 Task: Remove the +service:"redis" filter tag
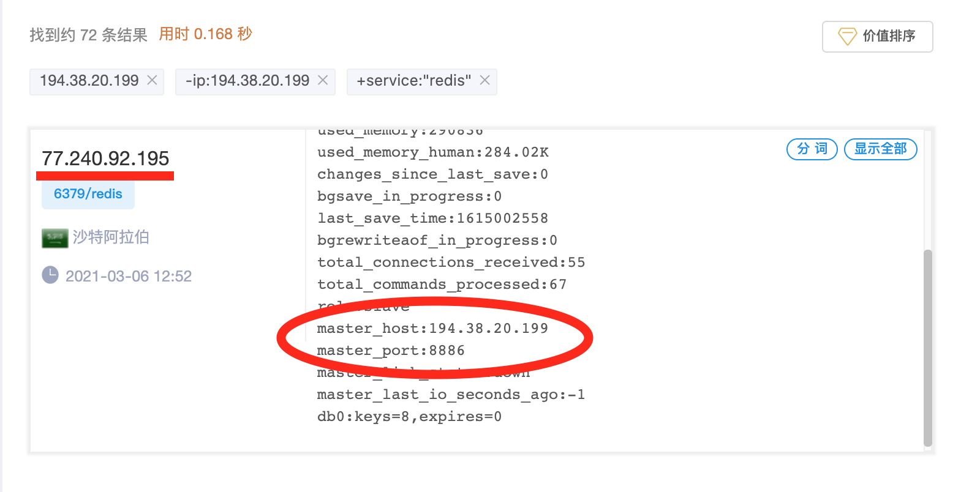coord(484,80)
